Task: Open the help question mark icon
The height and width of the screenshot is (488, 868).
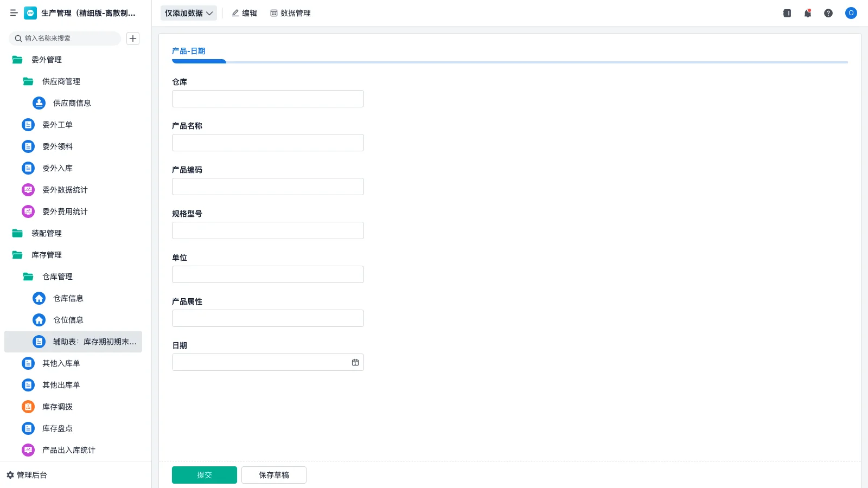Action: [x=828, y=13]
